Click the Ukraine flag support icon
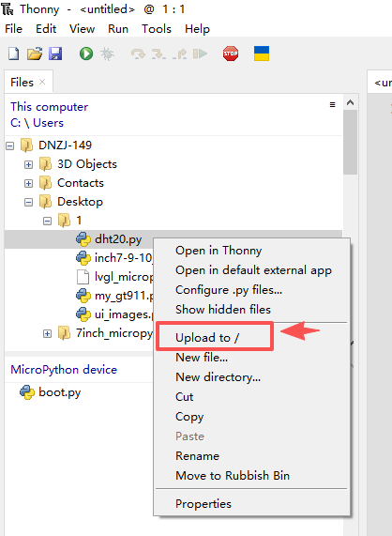392x536 pixels. tap(262, 54)
